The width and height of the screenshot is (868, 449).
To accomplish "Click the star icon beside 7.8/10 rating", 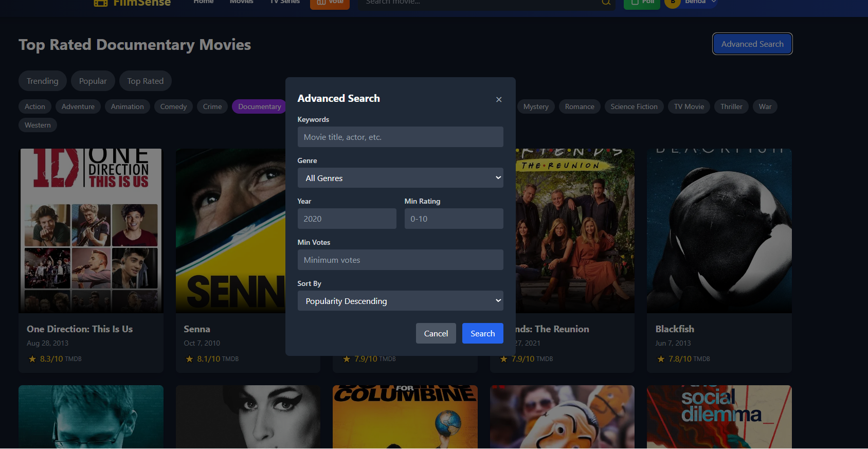I will pyautogui.click(x=661, y=359).
